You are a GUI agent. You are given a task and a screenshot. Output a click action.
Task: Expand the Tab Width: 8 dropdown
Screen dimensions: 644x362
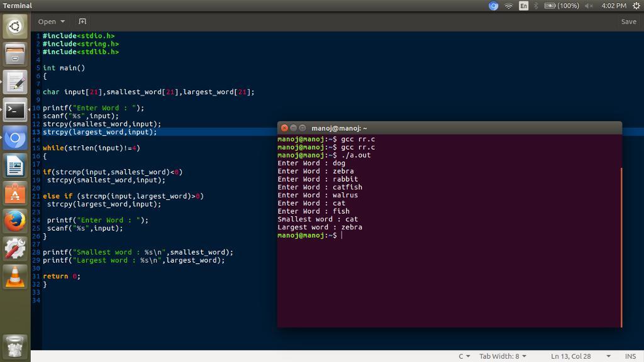point(502,356)
